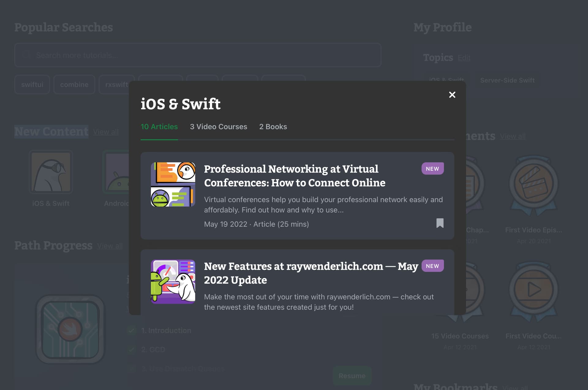The height and width of the screenshot is (390, 588).
Task: Open View all next to Path Progress
Action: pos(110,246)
